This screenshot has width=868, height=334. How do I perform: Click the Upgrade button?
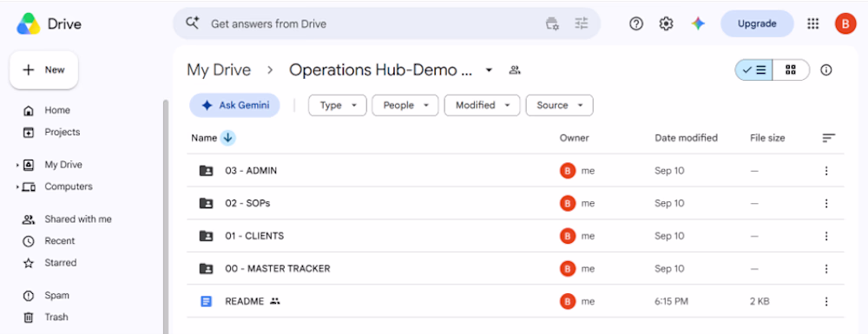click(x=757, y=23)
